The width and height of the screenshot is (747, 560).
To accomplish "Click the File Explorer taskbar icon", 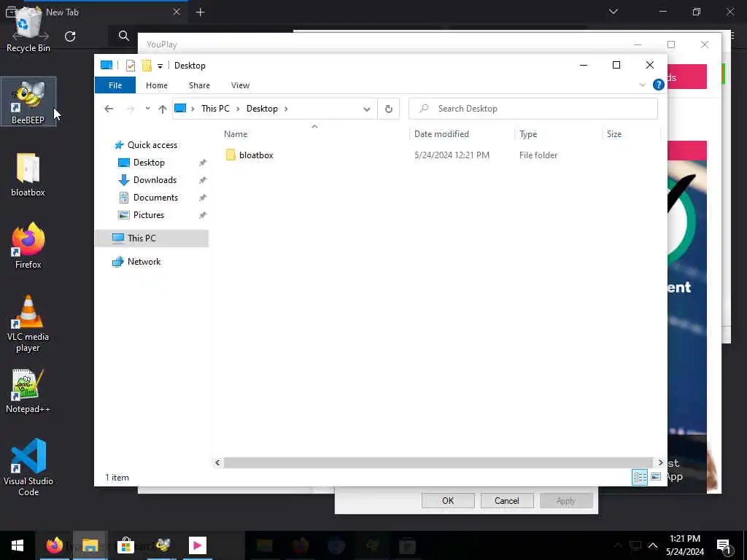I will click(90, 545).
